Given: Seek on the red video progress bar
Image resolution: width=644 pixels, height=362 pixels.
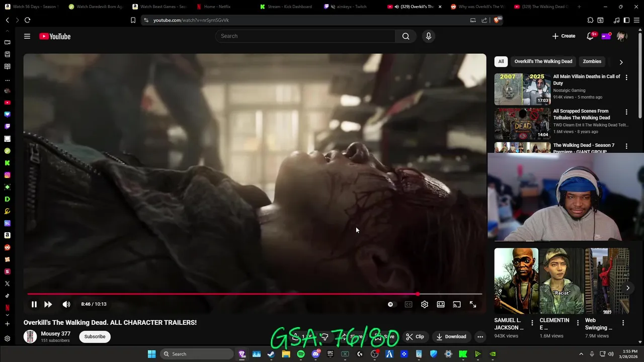Looking at the screenshot, I should pyautogui.click(x=255, y=294).
